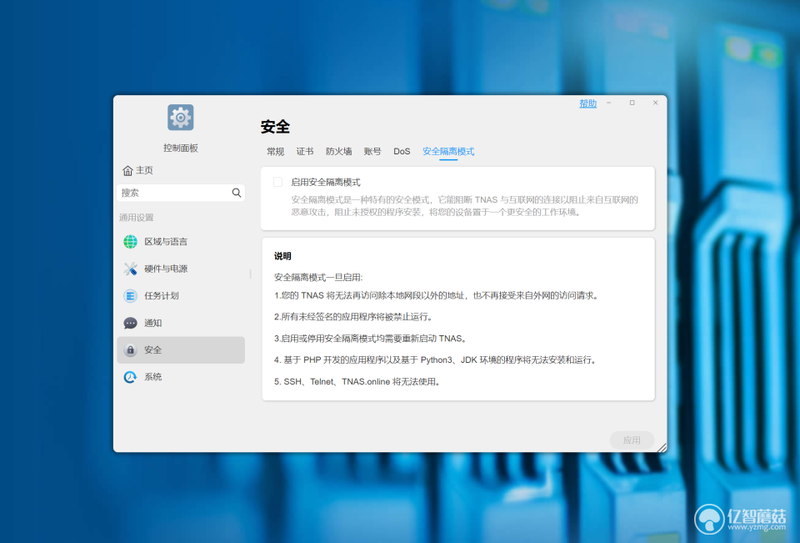Click the 说明 heading
The height and width of the screenshot is (543, 800).
(x=283, y=256)
